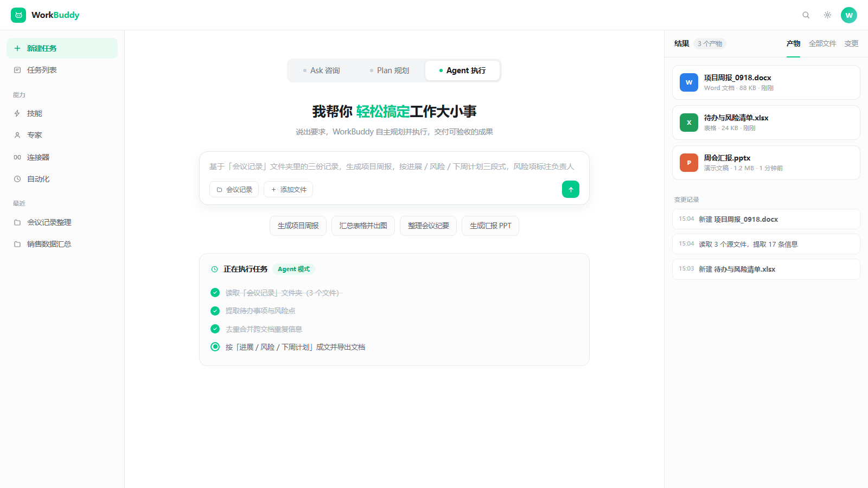Click the in-progress circle for 成文并导出文档 step
The height and width of the screenshot is (488, 868).
(x=215, y=347)
